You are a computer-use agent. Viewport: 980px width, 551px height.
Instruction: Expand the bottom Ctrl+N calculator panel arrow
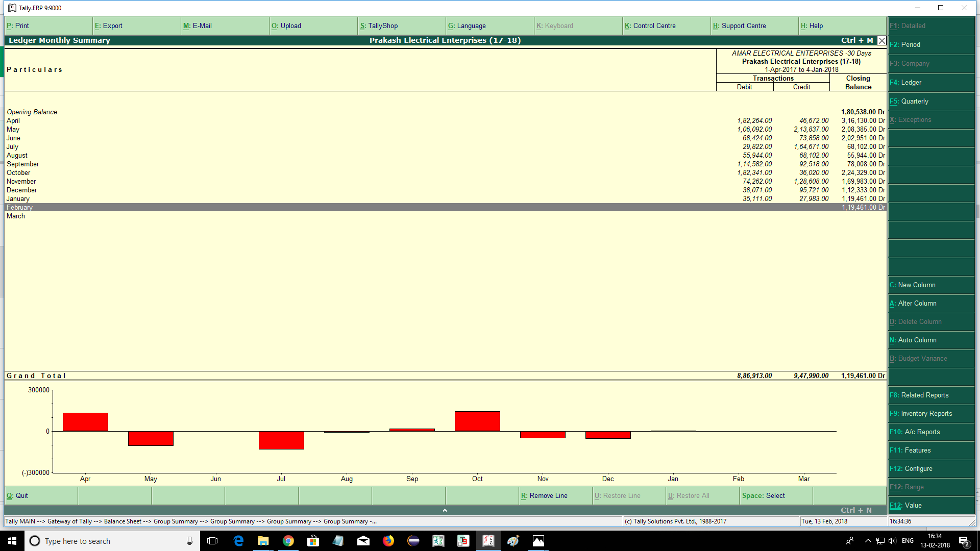[x=445, y=510]
